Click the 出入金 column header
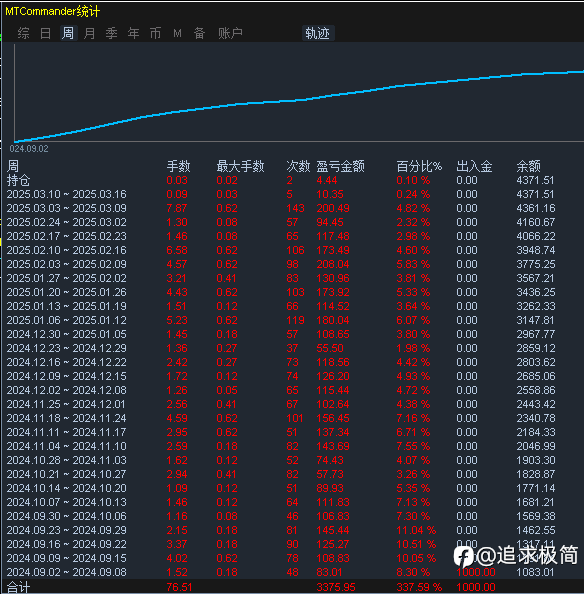 tap(474, 166)
